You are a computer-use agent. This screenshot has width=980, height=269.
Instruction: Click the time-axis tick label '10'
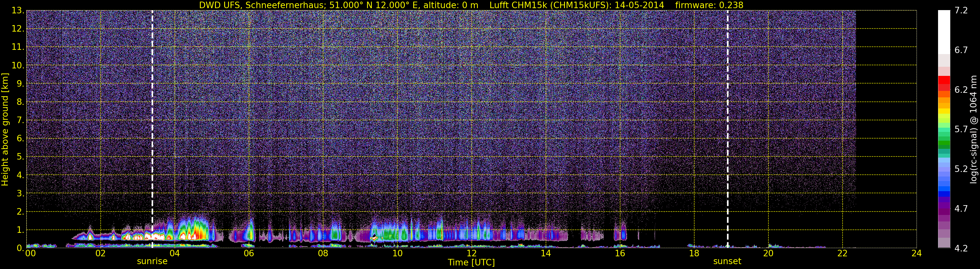click(397, 253)
